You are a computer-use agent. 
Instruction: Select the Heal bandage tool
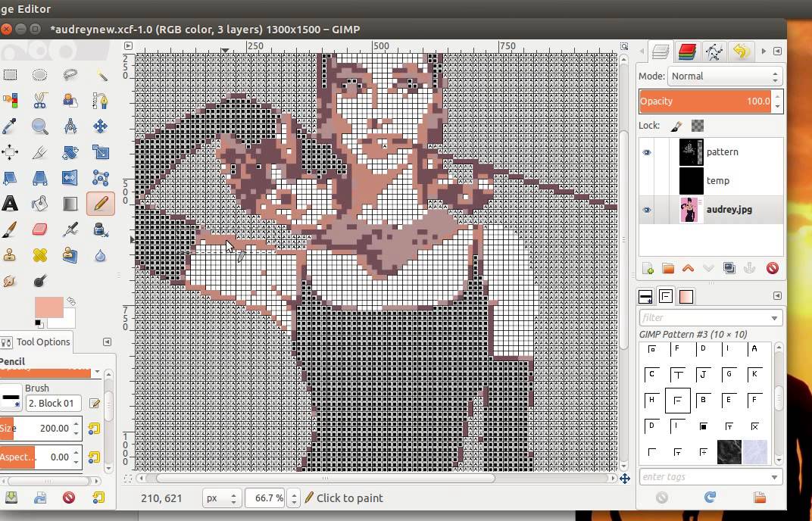pos(40,254)
